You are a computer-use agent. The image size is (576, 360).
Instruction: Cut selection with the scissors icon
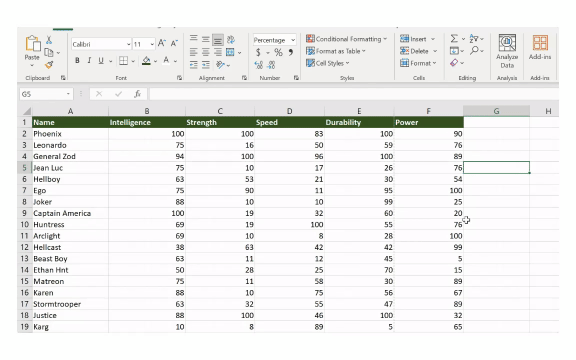[49, 40]
